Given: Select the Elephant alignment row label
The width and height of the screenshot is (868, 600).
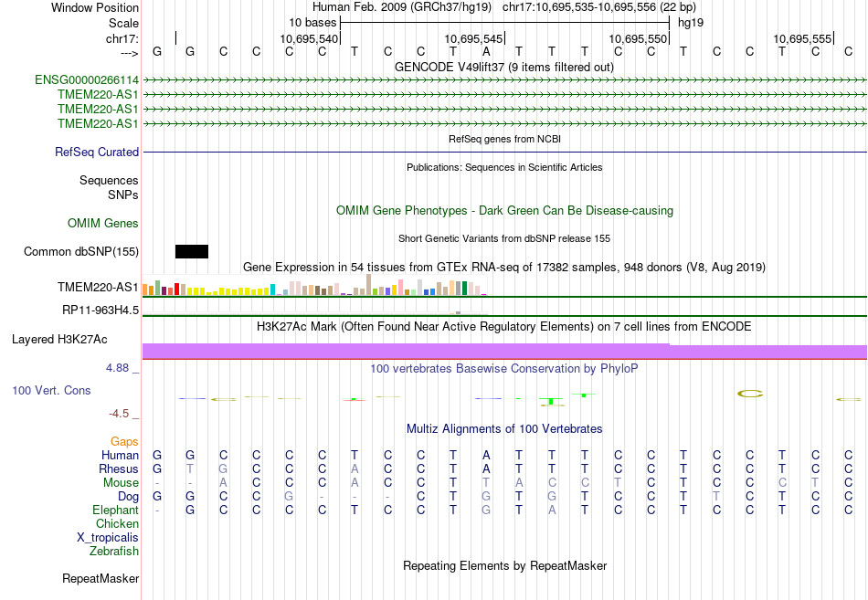Looking at the screenshot, I should [115, 510].
